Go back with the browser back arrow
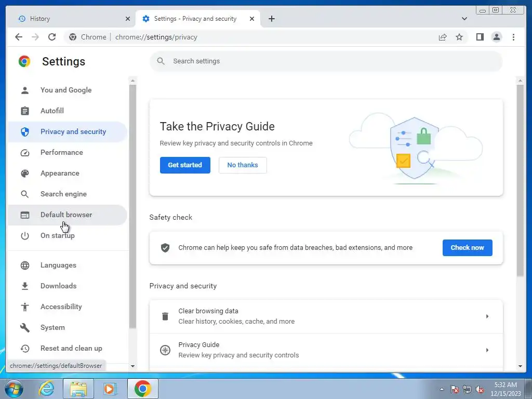The height and width of the screenshot is (399, 532). pos(19,37)
